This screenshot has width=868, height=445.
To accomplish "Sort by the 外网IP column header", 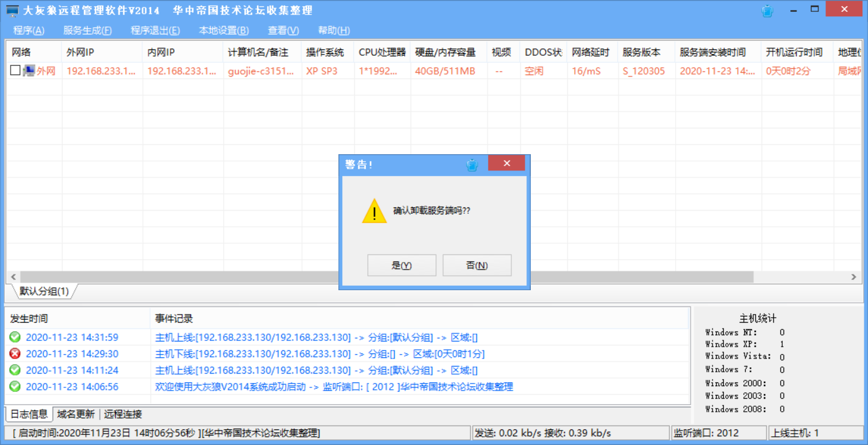I will coord(102,53).
